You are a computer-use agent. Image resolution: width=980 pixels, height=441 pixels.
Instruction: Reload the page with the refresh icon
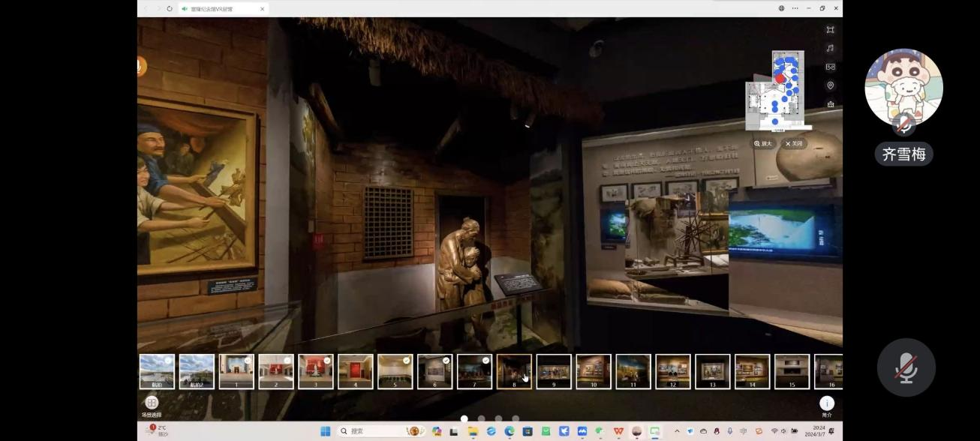coord(170,9)
